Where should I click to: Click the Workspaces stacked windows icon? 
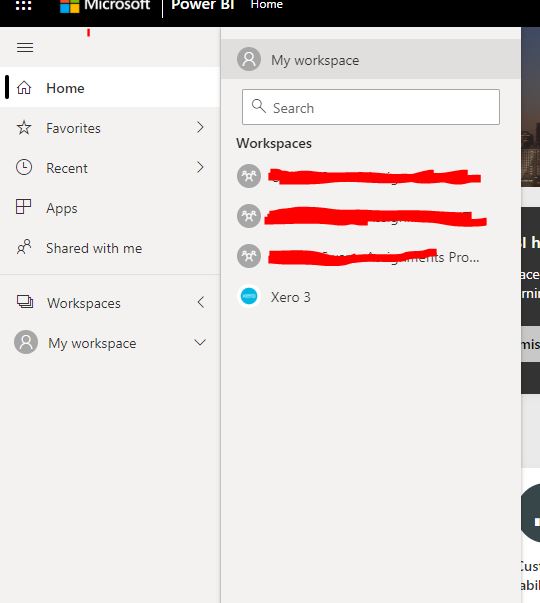(x=25, y=302)
